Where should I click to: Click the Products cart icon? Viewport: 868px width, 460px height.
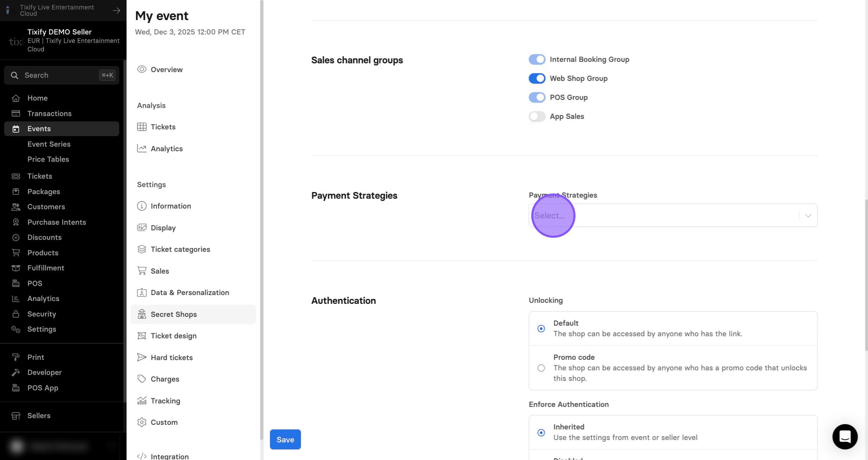click(x=16, y=253)
